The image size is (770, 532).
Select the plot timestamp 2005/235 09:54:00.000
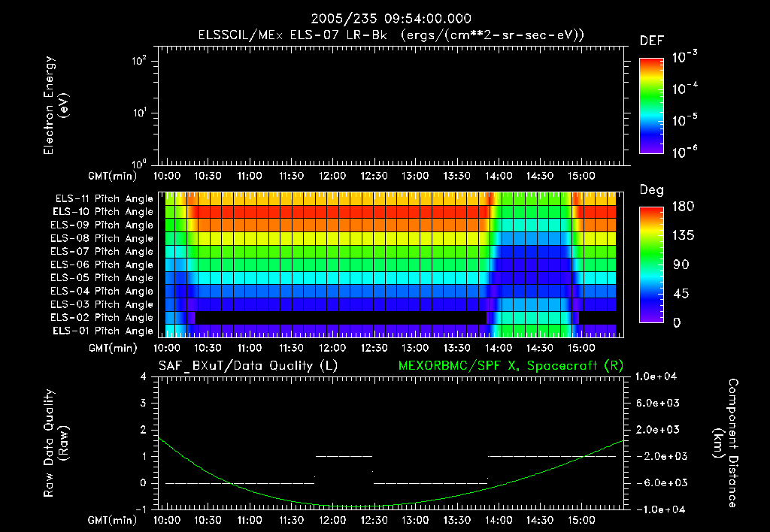pos(391,19)
